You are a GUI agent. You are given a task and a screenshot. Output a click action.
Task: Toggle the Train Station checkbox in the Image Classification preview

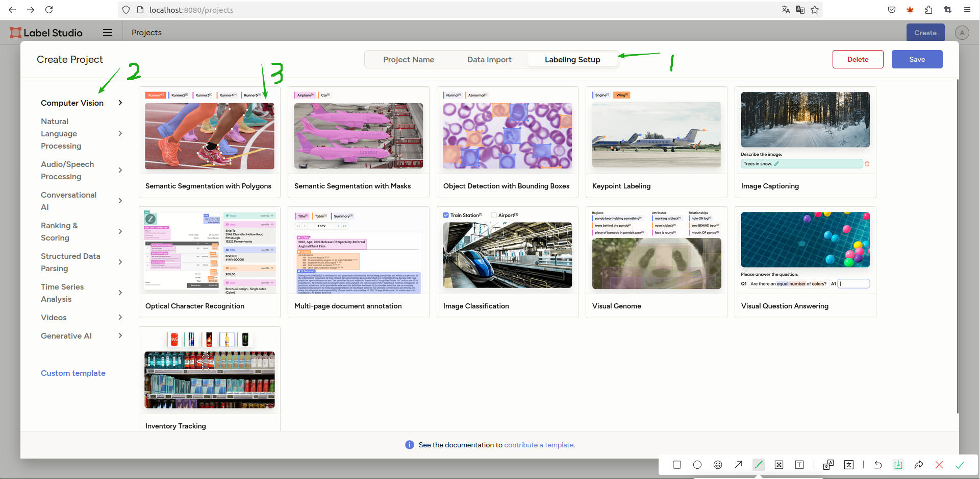[x=446, y=215]
